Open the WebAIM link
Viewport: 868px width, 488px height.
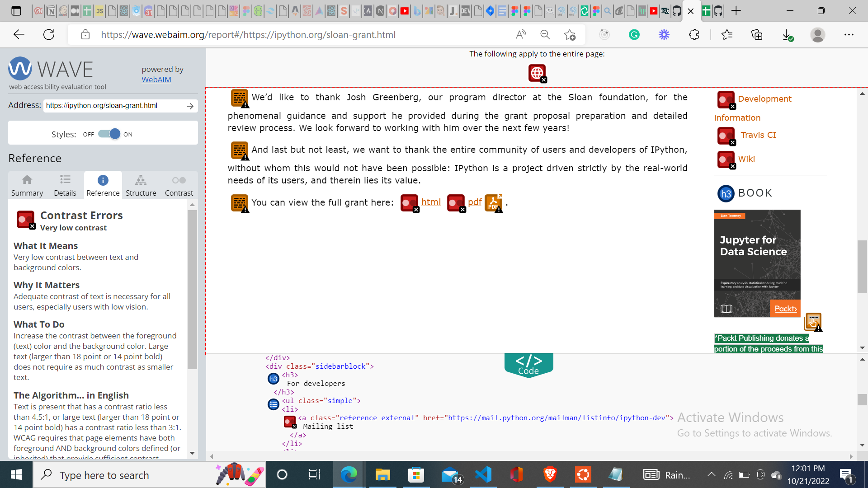156,80
